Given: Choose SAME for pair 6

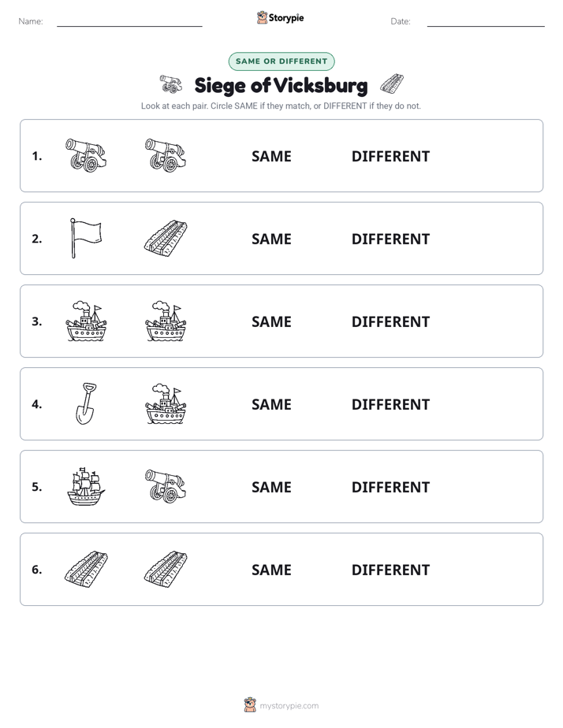Looking at the screenshot, I should [271, 570].
